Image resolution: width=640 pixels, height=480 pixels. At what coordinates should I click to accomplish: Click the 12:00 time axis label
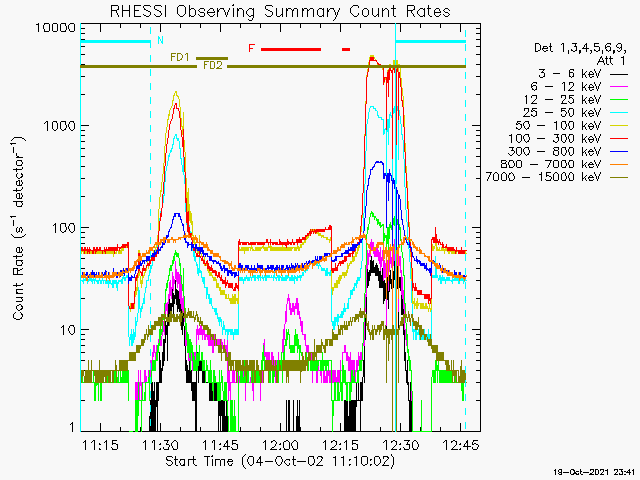click(280, 445)
